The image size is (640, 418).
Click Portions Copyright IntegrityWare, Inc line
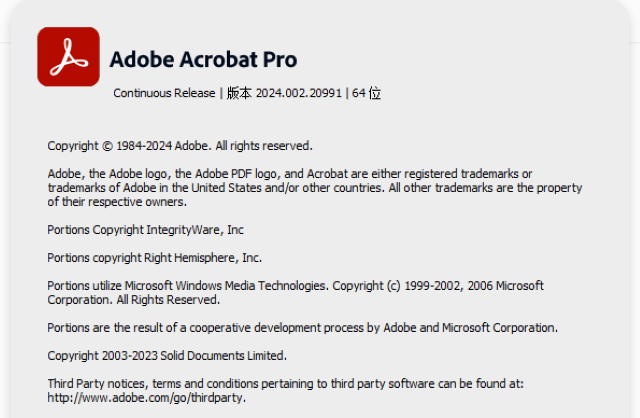[x=145, y=230]
